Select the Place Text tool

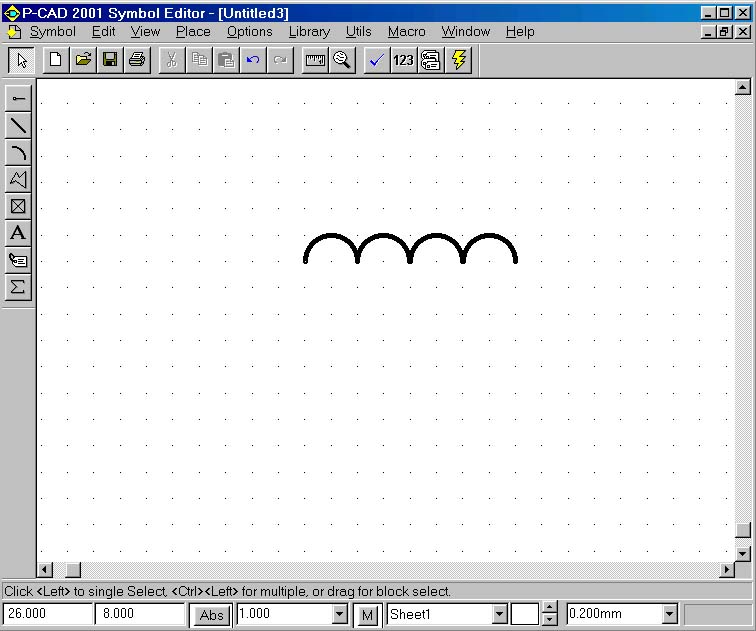pos(18,233)
